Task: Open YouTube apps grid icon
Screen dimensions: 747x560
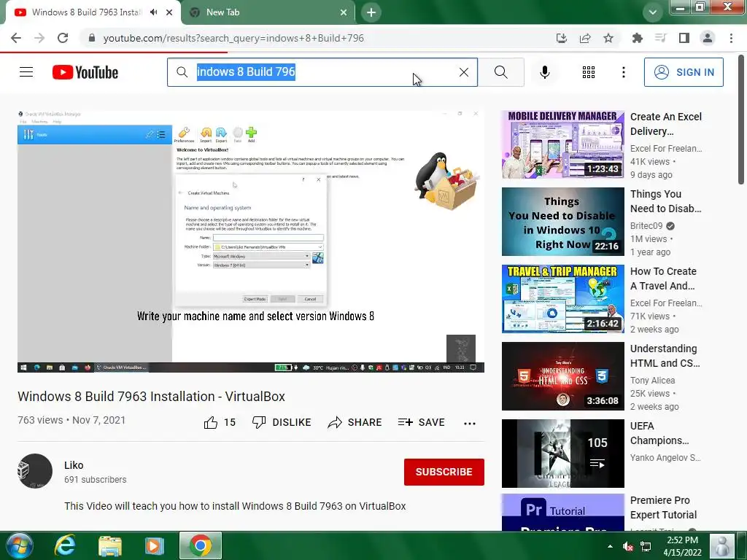Action: 589,72
